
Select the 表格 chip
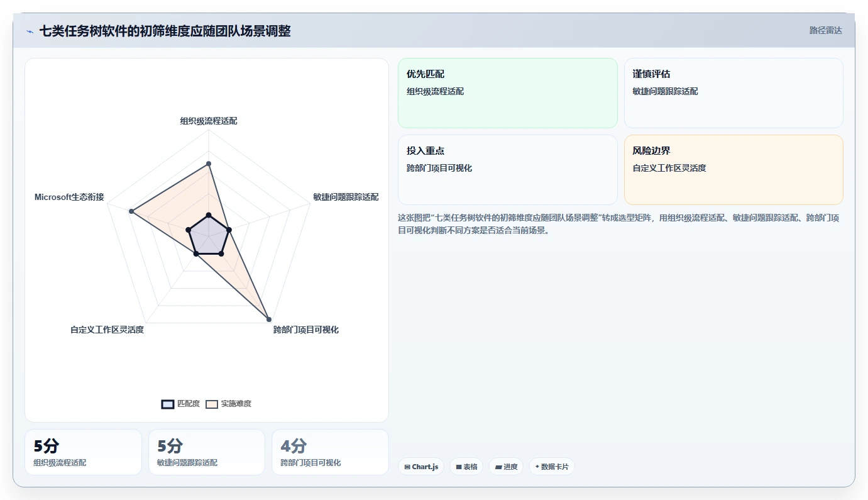(x=466, y=467)
